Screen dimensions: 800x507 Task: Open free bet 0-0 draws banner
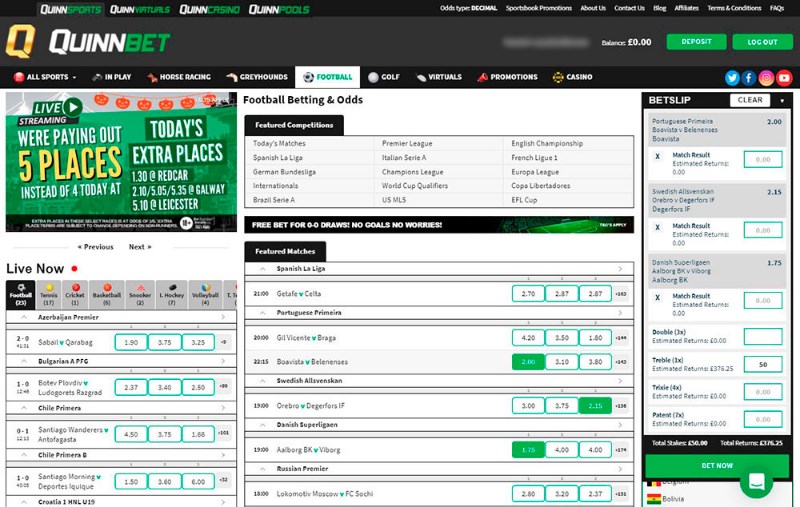pos(439,225)
